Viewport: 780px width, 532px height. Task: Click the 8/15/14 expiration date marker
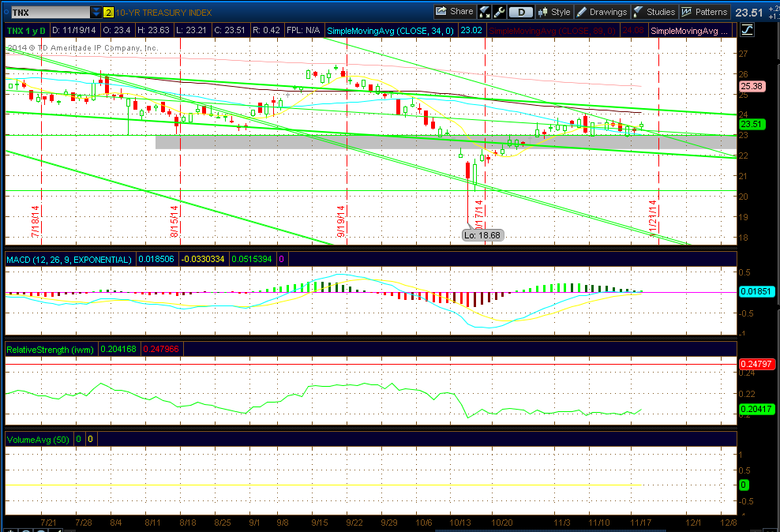click(x=174, y=221)
